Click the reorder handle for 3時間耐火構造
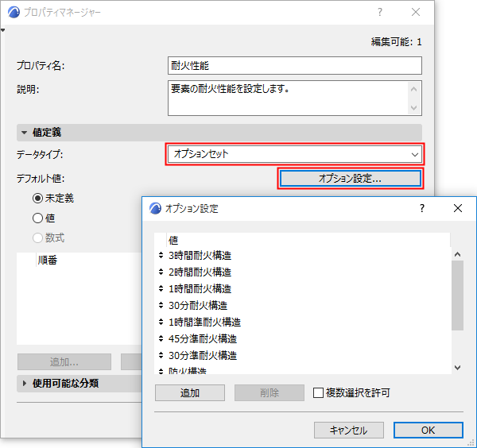This screenshot has height=448, width=477. (161, 255)
